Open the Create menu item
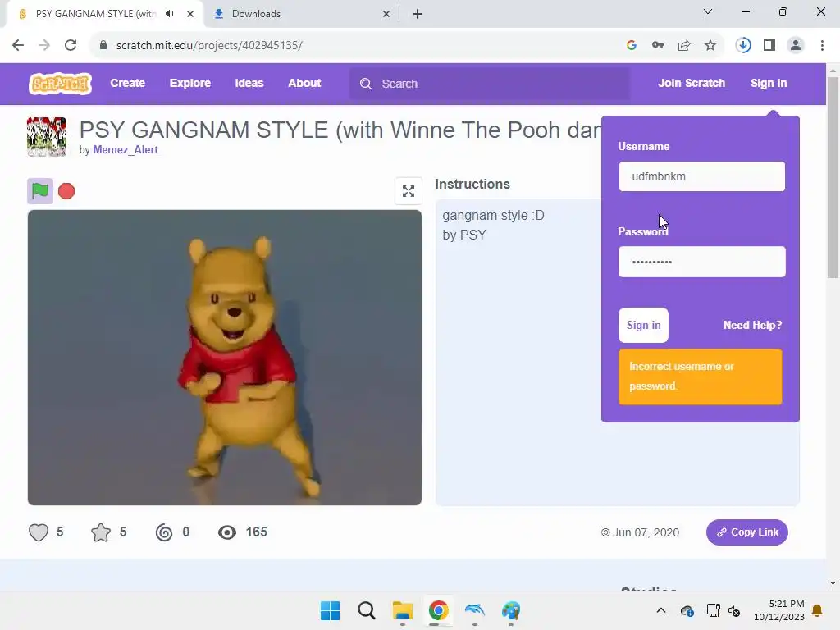840x630 pixels. pos(127,83)
